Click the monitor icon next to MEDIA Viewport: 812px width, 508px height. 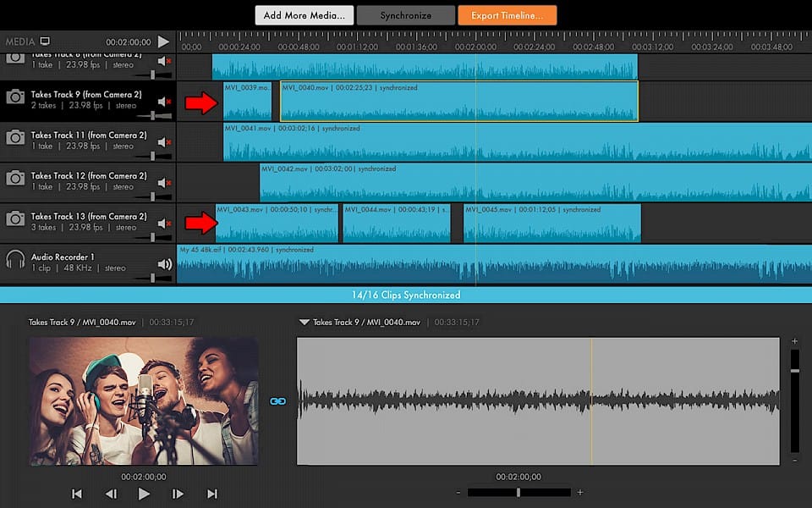(45, 41)
